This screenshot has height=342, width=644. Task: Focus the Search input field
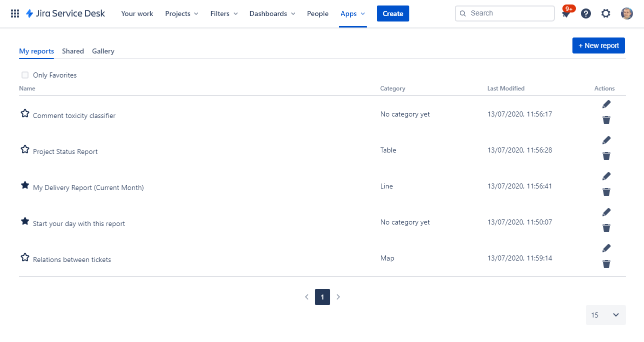(x=505, y=13)
